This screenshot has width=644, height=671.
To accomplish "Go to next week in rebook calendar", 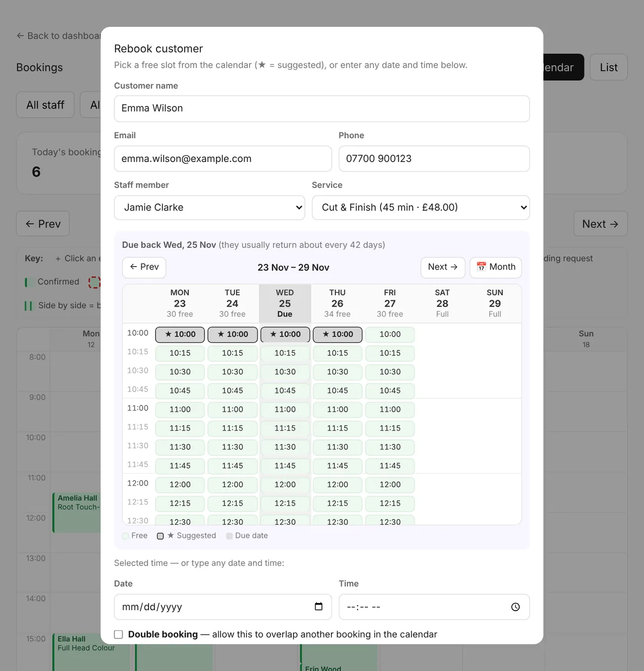I will coord(443,267).
